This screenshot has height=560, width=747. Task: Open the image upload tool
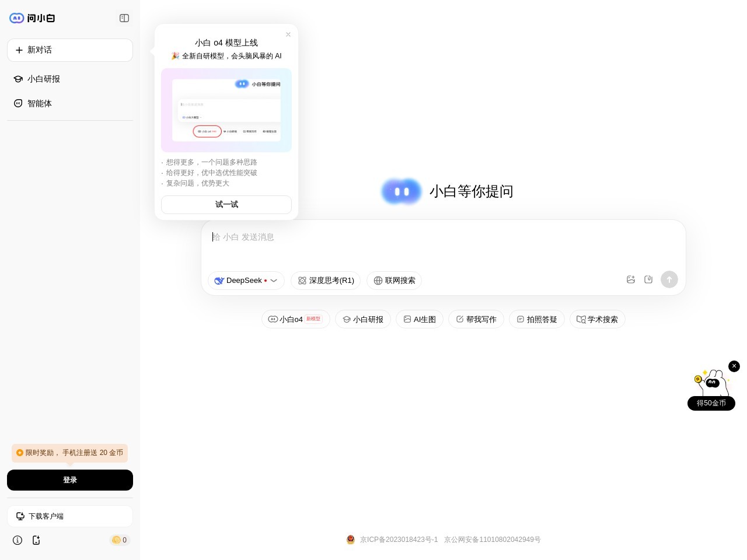(631, 279)
